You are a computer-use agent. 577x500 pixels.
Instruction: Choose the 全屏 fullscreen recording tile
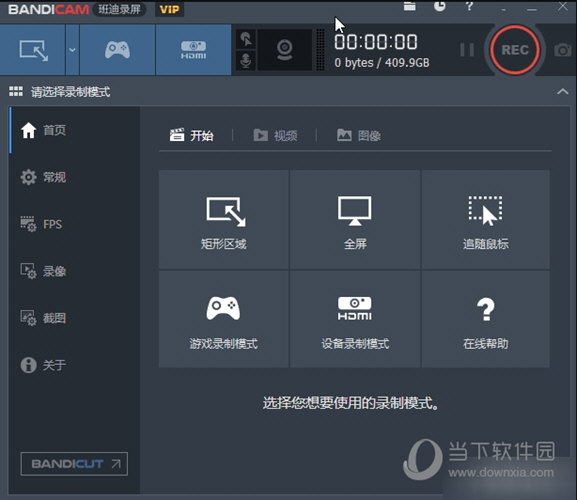[x=355, y=220]
